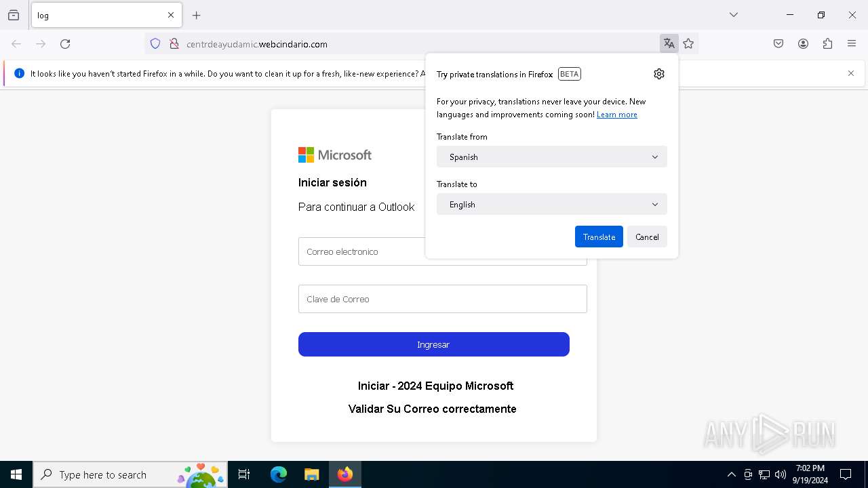
Task: Open the volume tray icon
Action: (781, 474)
